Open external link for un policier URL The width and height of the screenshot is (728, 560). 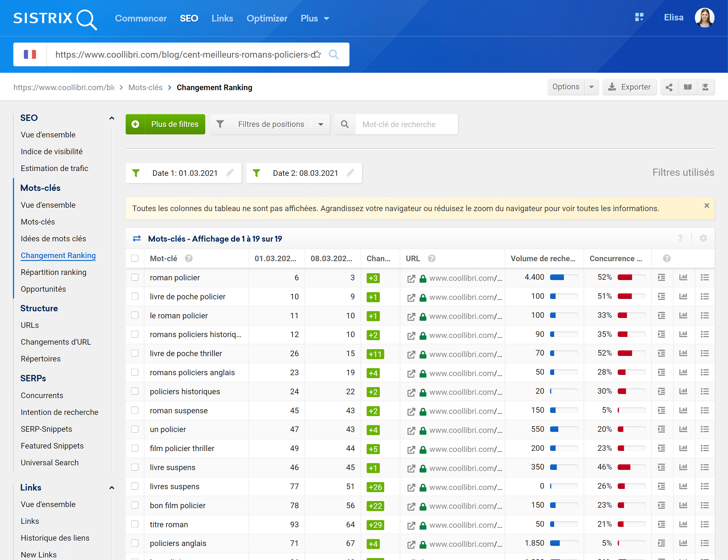coord(411,431)
